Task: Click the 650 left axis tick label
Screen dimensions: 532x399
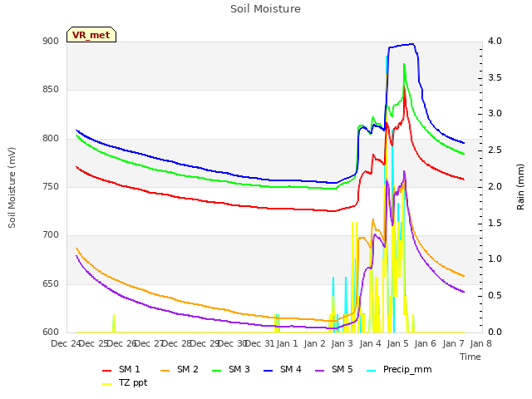Action: point(51,283)
